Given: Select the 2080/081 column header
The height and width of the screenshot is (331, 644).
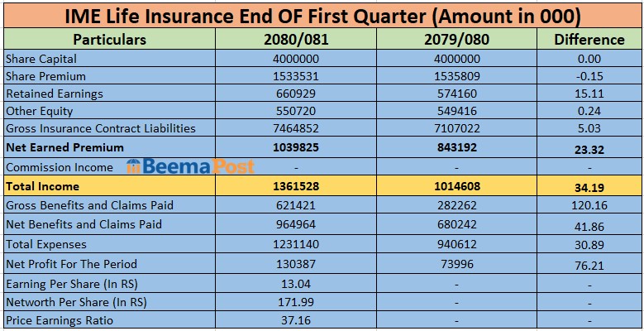Looking at the screenshot, I should [295, 39].
